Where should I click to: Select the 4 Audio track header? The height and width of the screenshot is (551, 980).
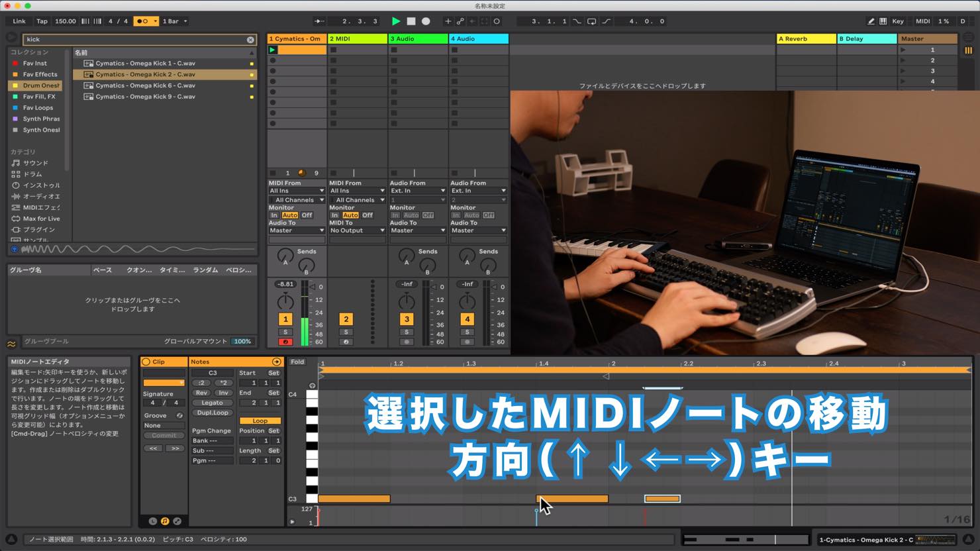tap(479, 39)
